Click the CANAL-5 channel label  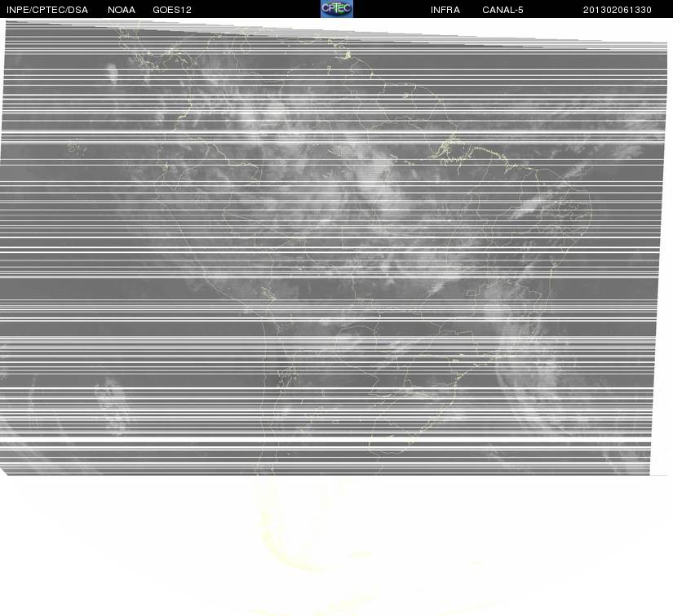point(503,10)
